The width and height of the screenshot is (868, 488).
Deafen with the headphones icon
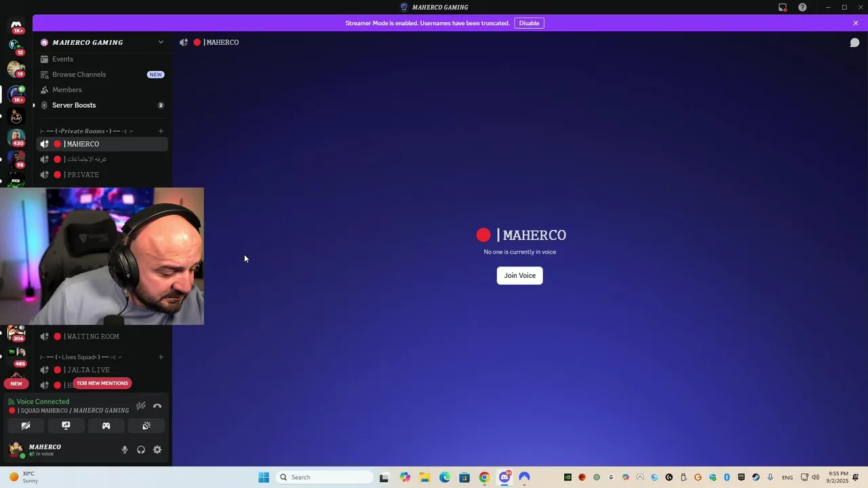click(141, 450)
